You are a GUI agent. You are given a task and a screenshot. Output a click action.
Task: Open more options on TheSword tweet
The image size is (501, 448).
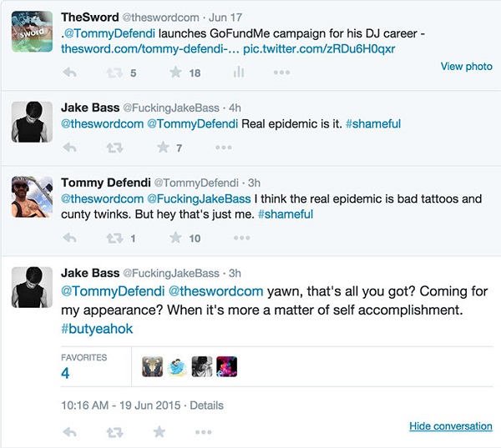coord(281,73)
